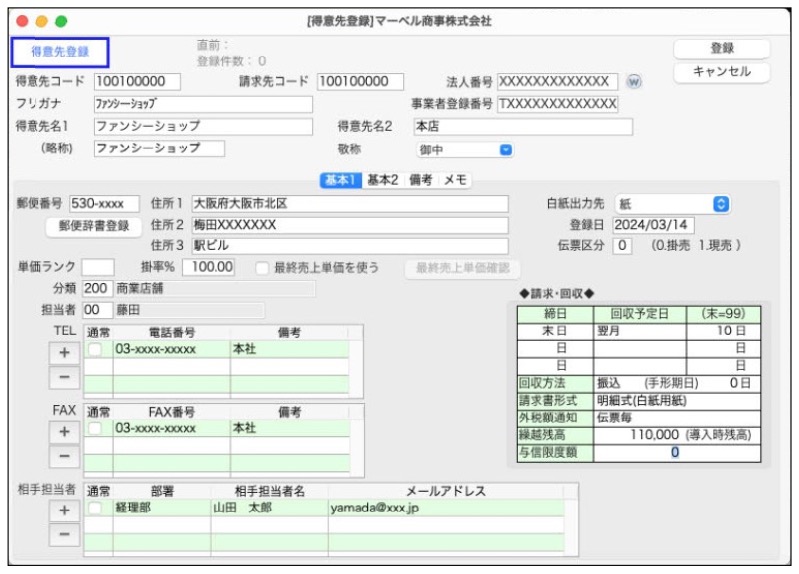
Task: Enable 最終売上単価を使う checkbox
Action: [x=262, y=268]
